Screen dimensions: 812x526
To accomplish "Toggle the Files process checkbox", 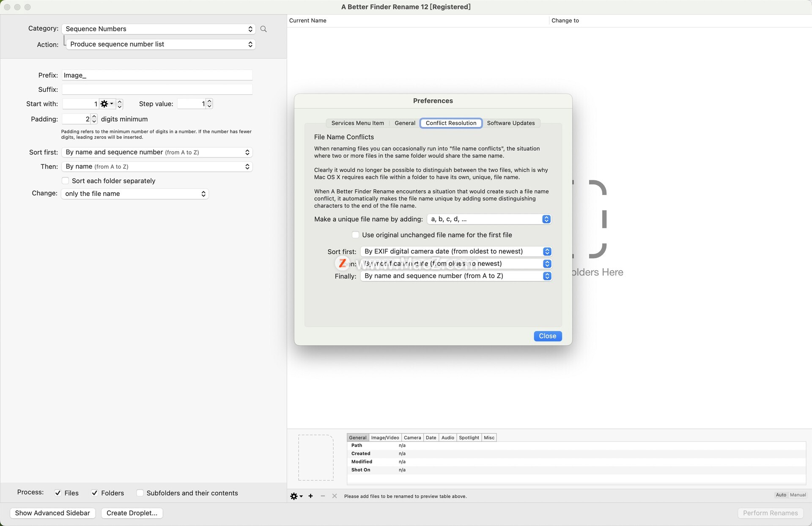I will [58, 493].
